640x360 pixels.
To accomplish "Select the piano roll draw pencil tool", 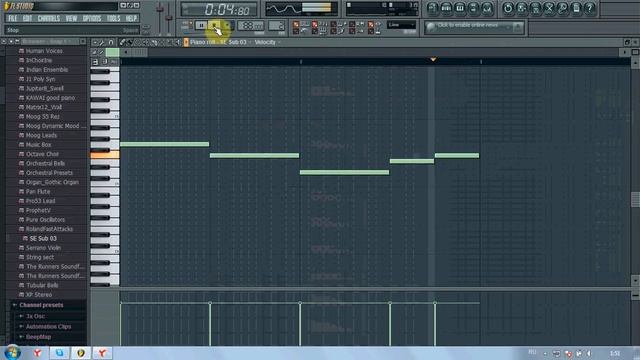I will (x=122, y=42).
